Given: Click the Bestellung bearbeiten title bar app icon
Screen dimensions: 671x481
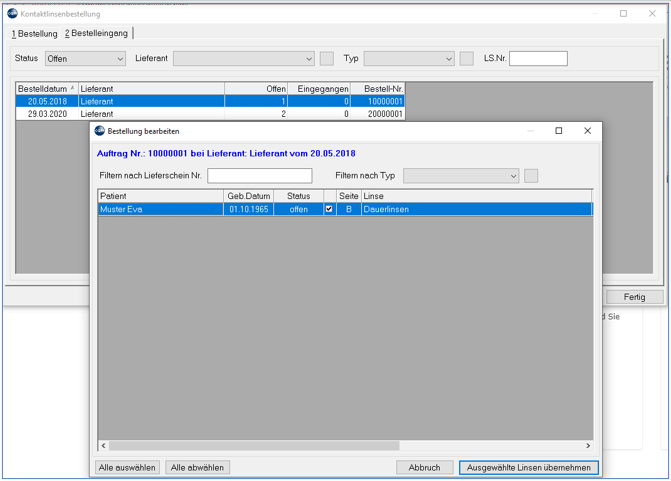Looking at the screenshot, I should [99, 131].
